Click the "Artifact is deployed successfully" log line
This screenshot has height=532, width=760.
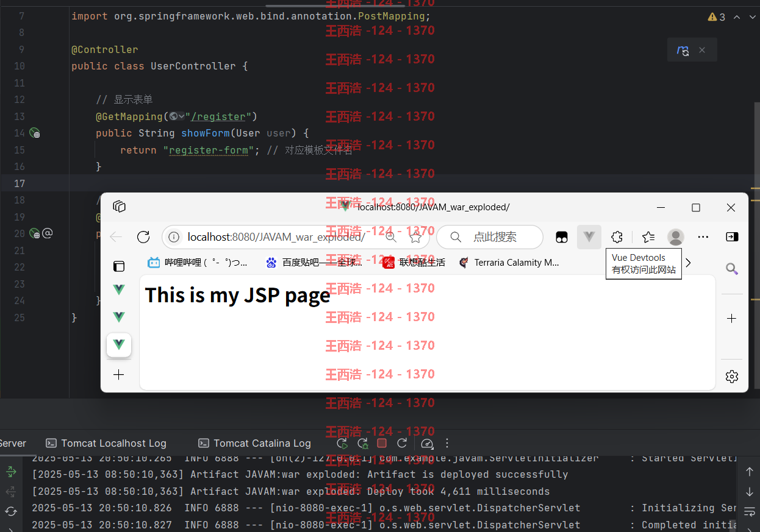[x=299, y=474]
